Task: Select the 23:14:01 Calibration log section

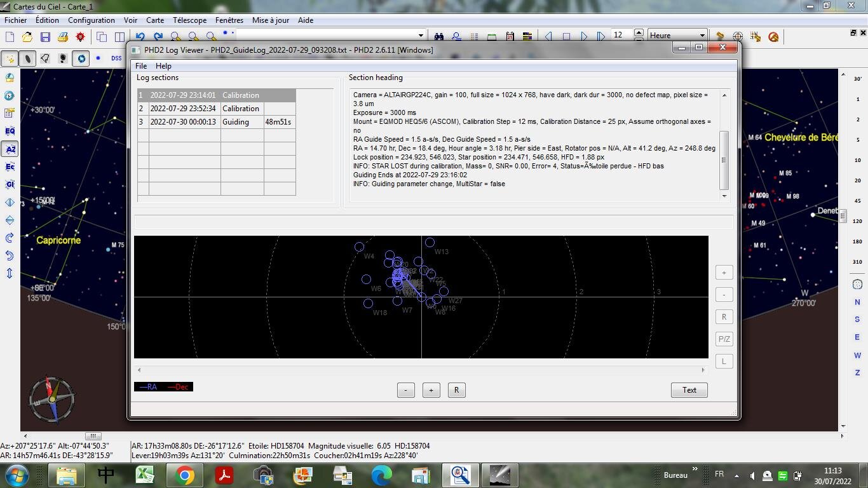Action: pos(217,95)
